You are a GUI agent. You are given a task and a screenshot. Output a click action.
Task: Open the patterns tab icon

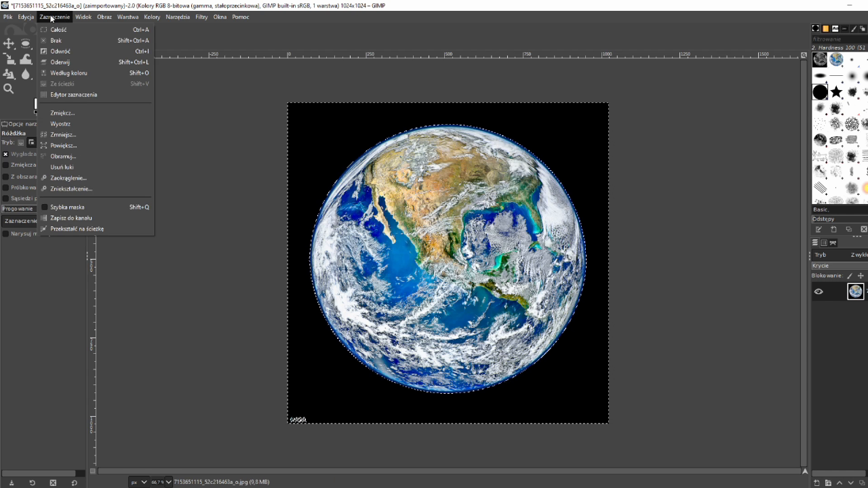(825, 28)
